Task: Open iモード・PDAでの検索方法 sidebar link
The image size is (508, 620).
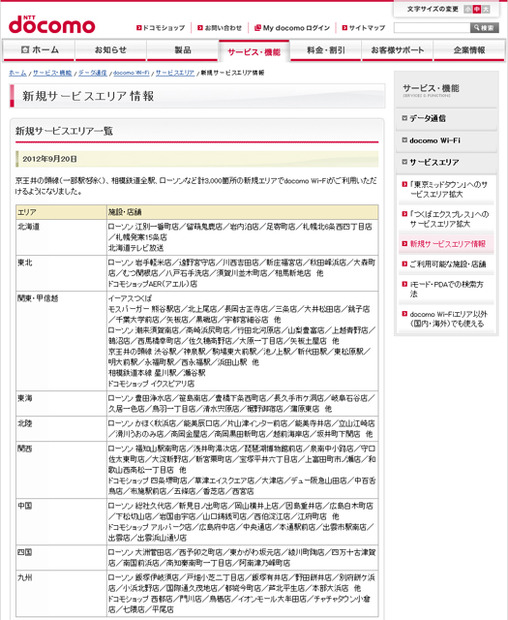Action: pyautogui.click(x=446, y=289)
